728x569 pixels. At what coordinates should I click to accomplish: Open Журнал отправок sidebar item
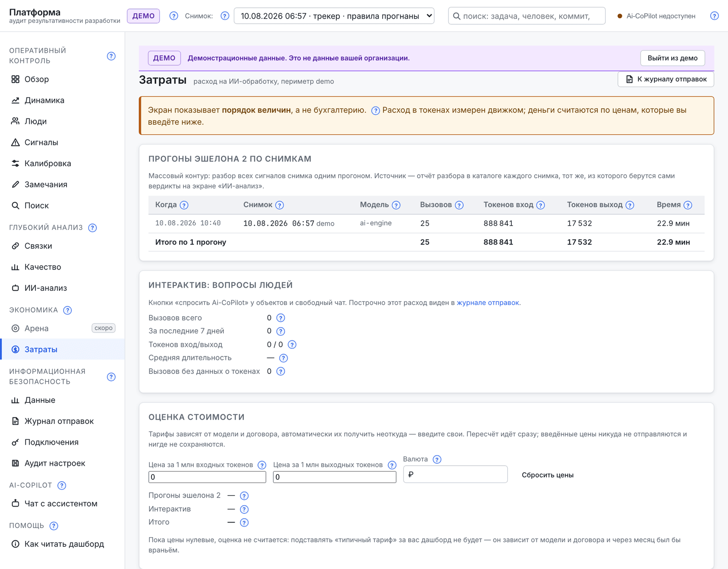[62, 421]
